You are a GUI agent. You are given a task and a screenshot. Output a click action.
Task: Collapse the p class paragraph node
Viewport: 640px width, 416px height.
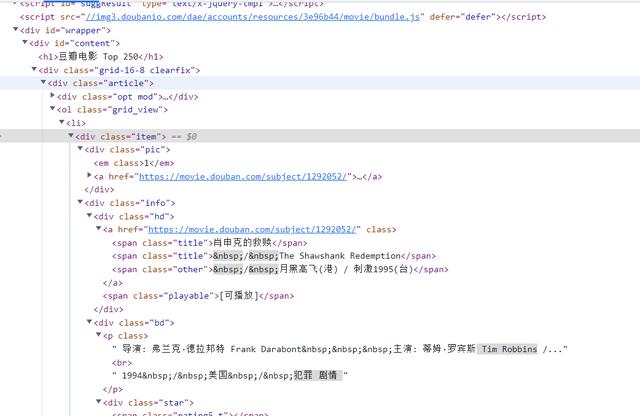[98, 335]
